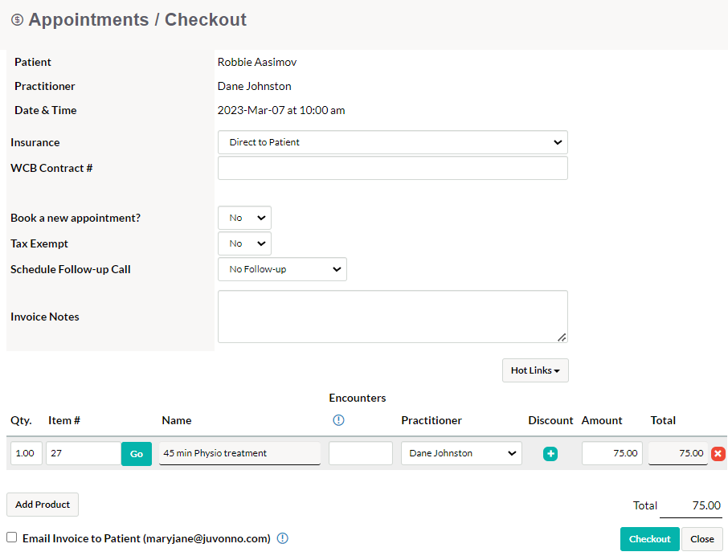Viewport: 728px width, 560px height.
Task: Open the Hot Links menu
Action: [x=535, y=370]
